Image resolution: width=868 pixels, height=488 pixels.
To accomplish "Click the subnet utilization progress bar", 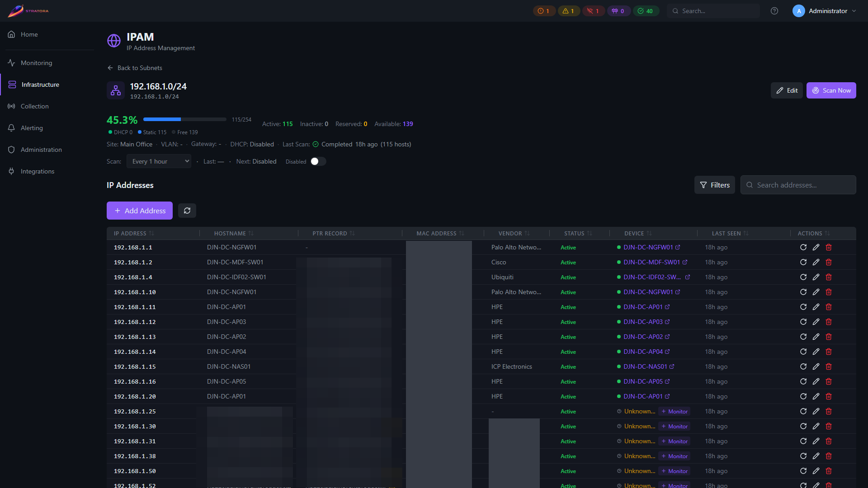I will (x=184, y=119).
